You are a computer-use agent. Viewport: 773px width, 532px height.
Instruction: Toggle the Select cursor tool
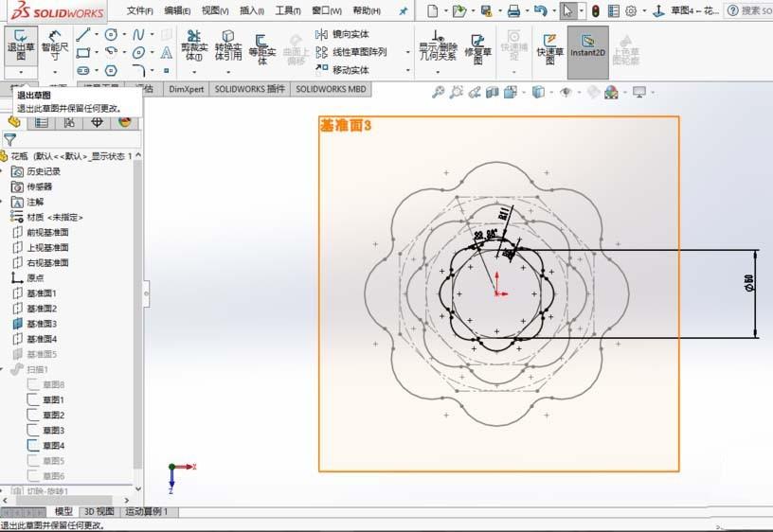[568, 10]
